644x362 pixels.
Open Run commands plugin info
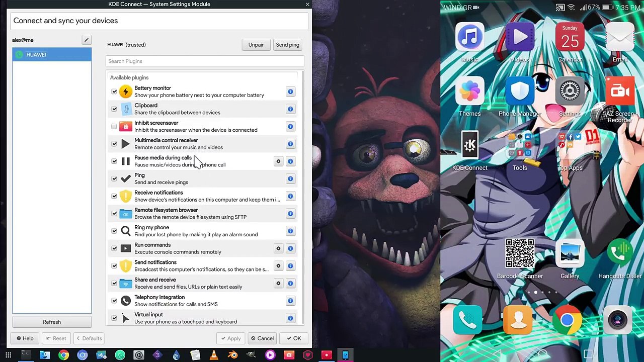(290, 248)
